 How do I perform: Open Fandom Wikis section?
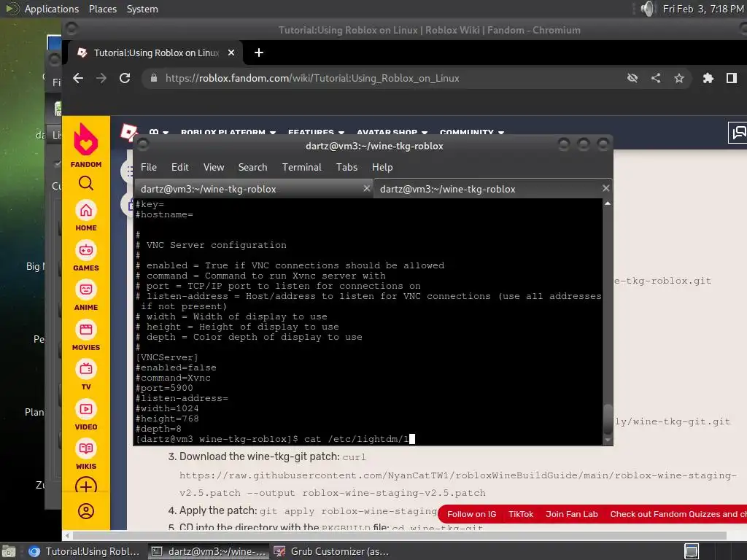point(86,454)
